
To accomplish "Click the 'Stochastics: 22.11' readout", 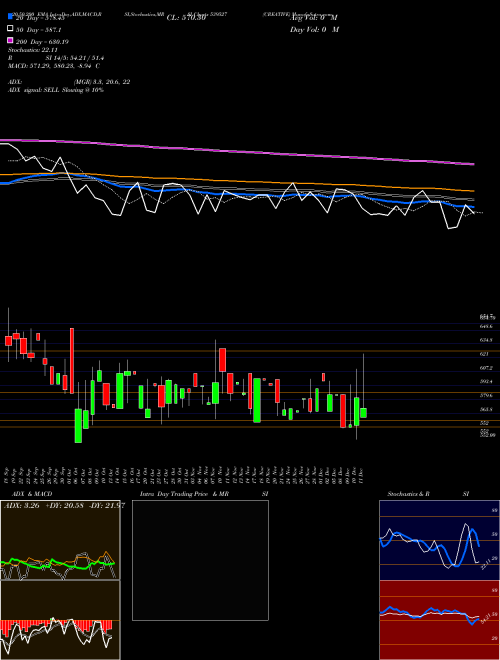I will (x=33, y=50).
